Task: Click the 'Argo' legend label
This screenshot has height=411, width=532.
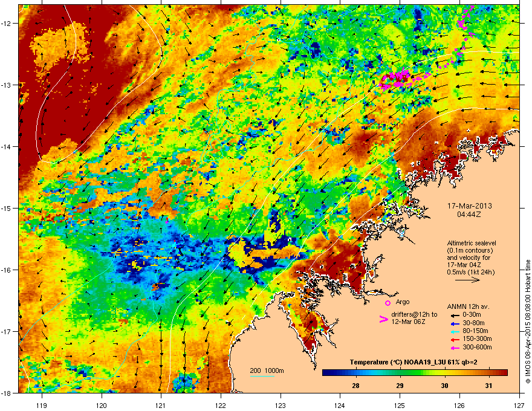Action: (x=403, y=302)
